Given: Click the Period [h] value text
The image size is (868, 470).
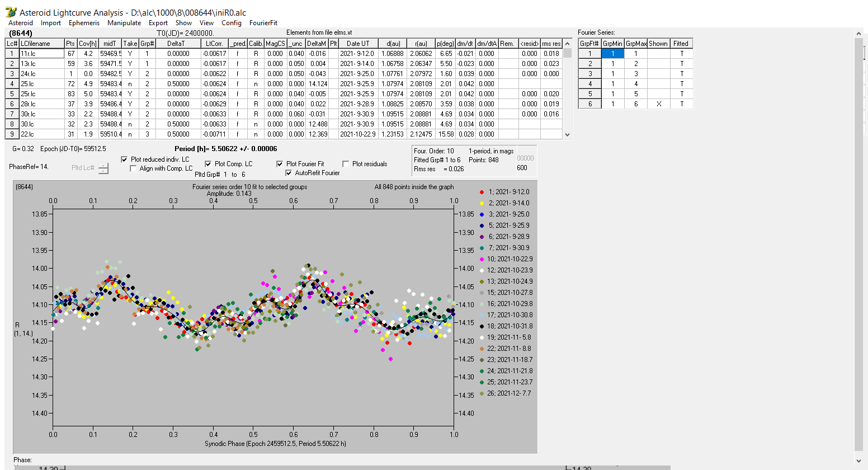Looking at the screenshot, I should click(225, 149).
